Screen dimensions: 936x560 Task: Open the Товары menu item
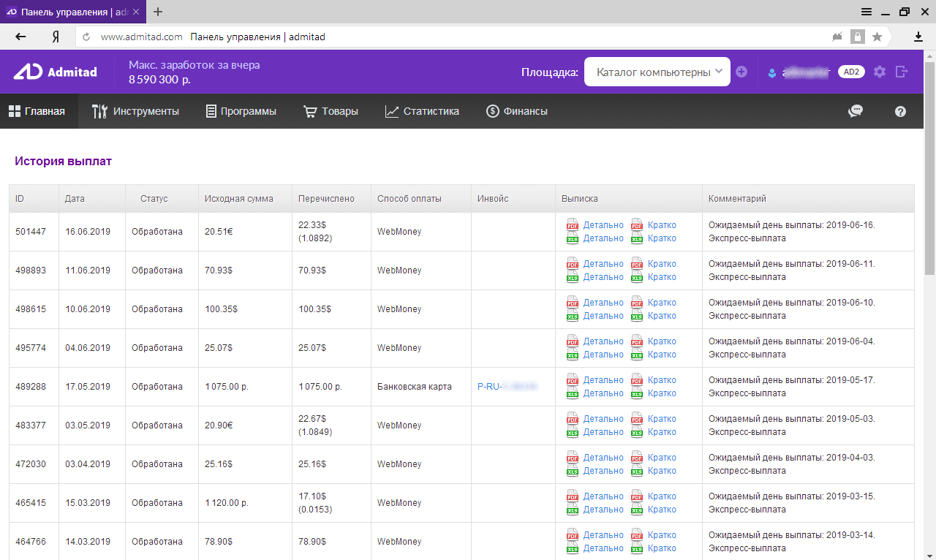coord(331,111)
